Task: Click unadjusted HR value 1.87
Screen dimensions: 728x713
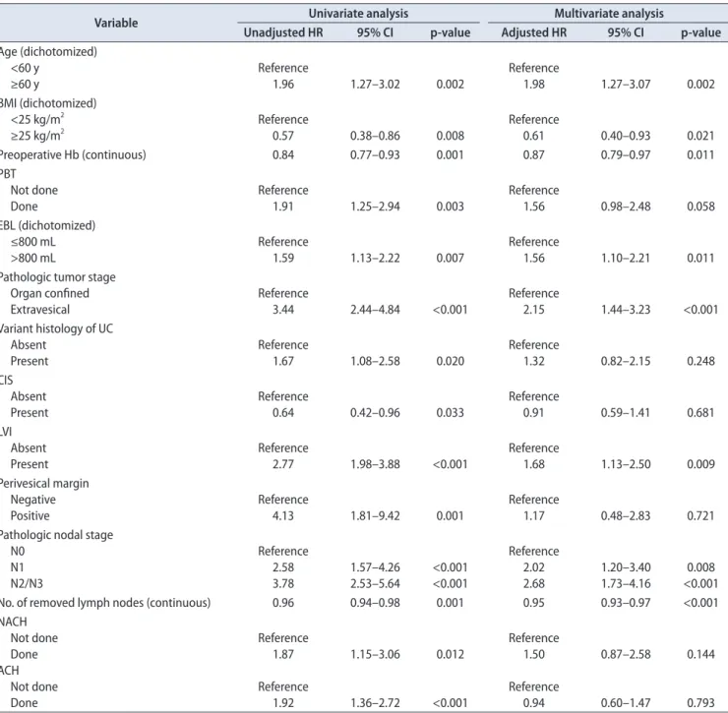Action: (x=283, y=654)
